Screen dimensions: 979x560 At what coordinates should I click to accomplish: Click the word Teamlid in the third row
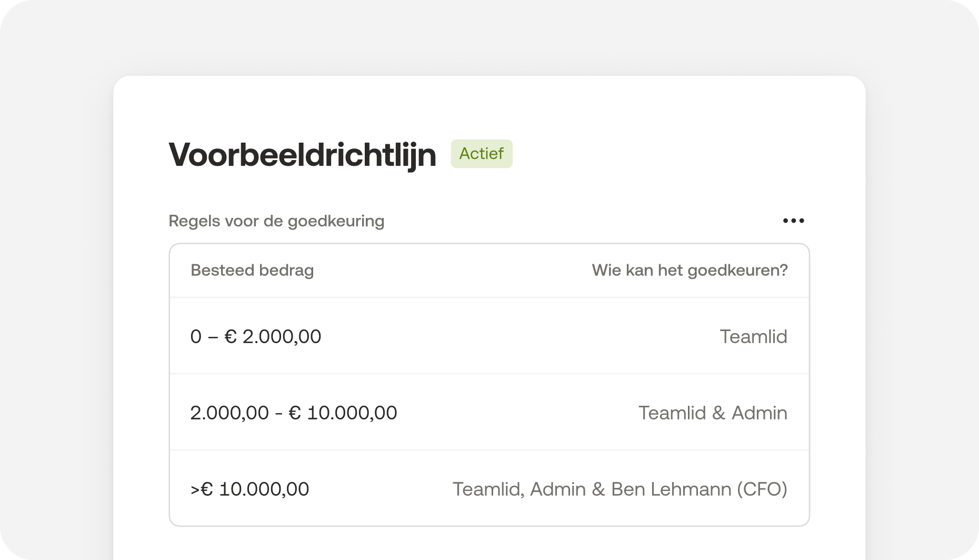pos(486,489)
